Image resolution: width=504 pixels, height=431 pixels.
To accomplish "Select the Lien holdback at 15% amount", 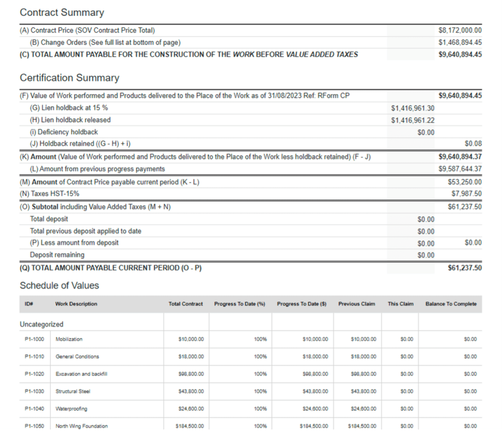I will [413, 108].
